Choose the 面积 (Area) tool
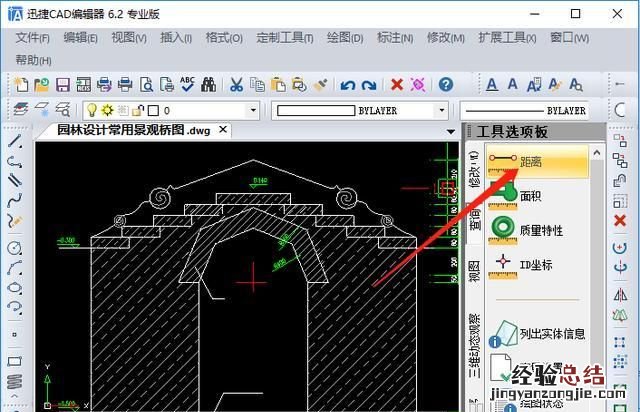Viewport: 640px width, 412px height. click(x=528, y=195)
